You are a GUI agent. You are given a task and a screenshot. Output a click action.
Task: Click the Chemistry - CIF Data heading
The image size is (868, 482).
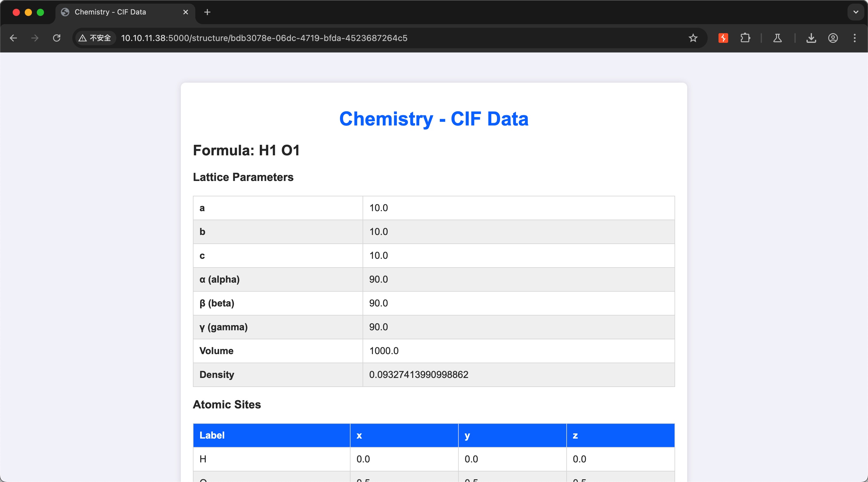(434, 119)
